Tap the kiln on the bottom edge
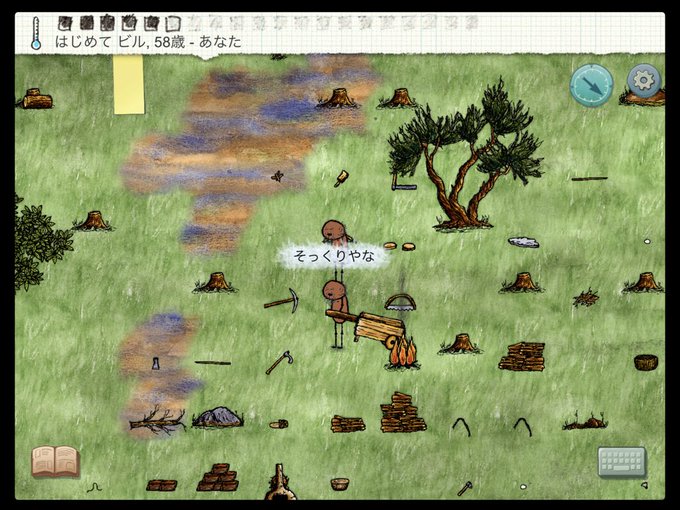Screen dimensions: 680x510 point(280,482)
